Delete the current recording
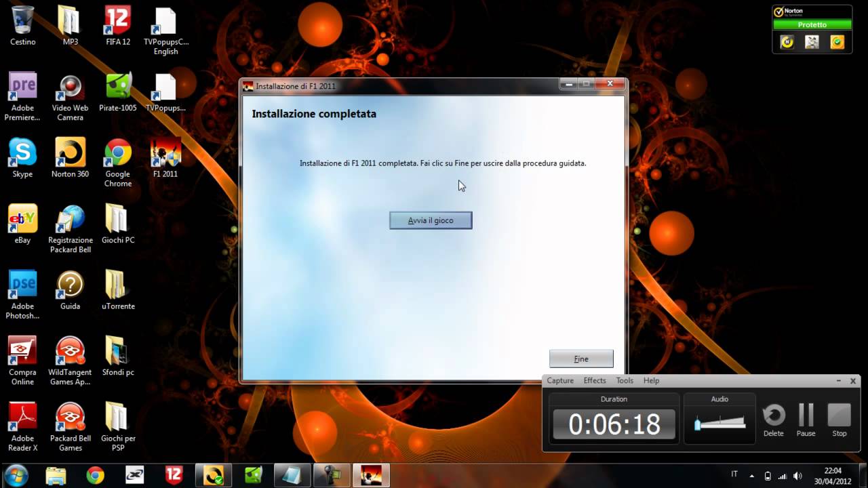 774,420
